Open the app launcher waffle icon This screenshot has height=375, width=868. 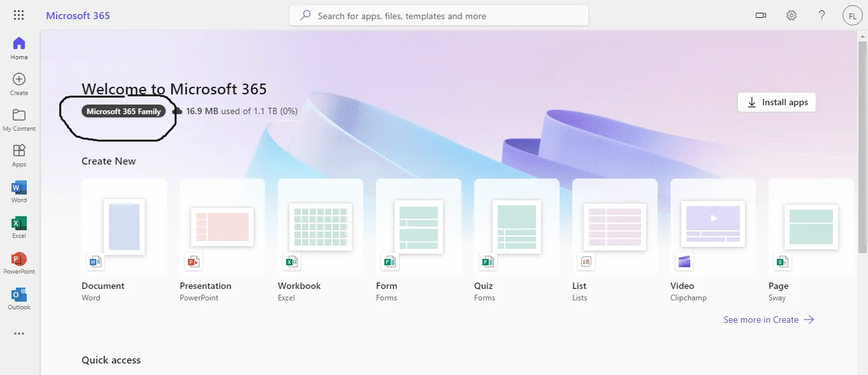[x=18, y=15]
